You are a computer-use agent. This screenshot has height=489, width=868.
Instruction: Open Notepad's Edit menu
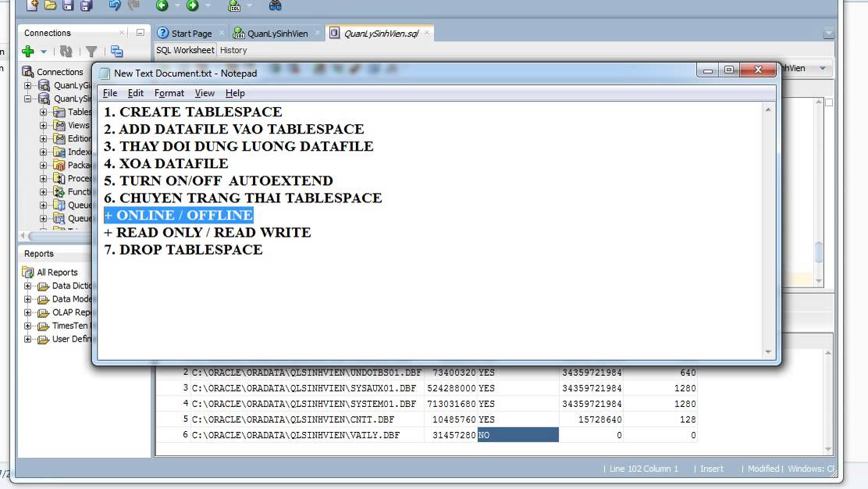click(136, 93)
